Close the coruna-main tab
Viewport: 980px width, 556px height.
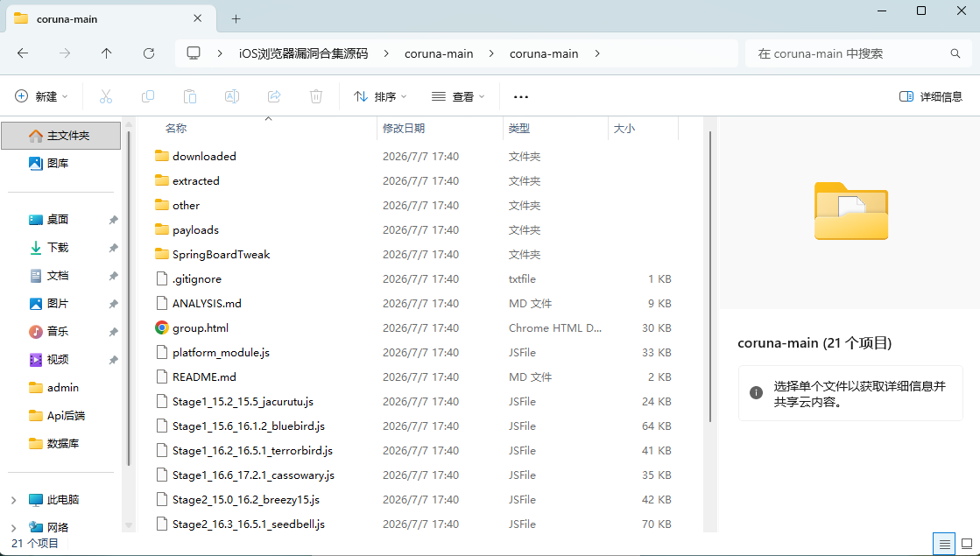tap(198, 18)
